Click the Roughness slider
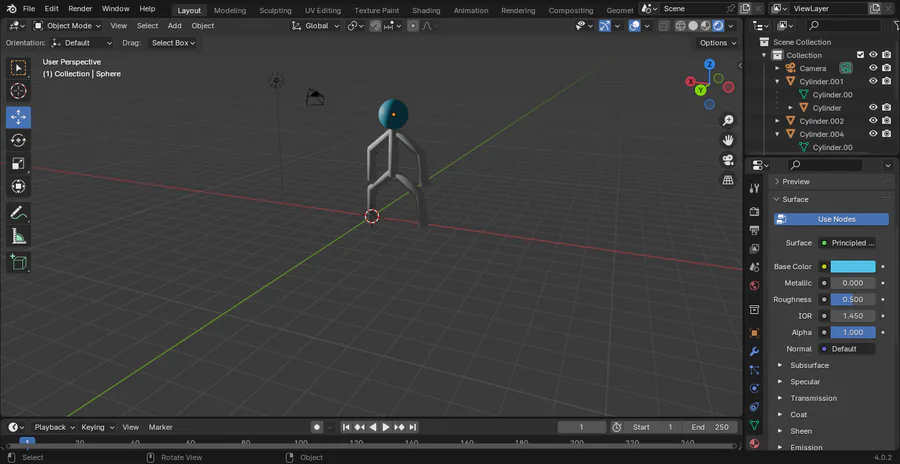The image size is (900, 464). [x=853, y=299]
